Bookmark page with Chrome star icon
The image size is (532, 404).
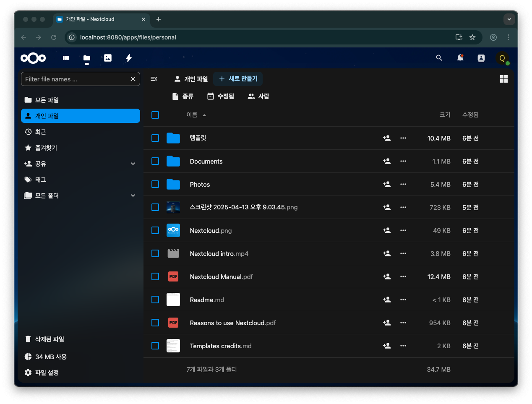point(472,37)
